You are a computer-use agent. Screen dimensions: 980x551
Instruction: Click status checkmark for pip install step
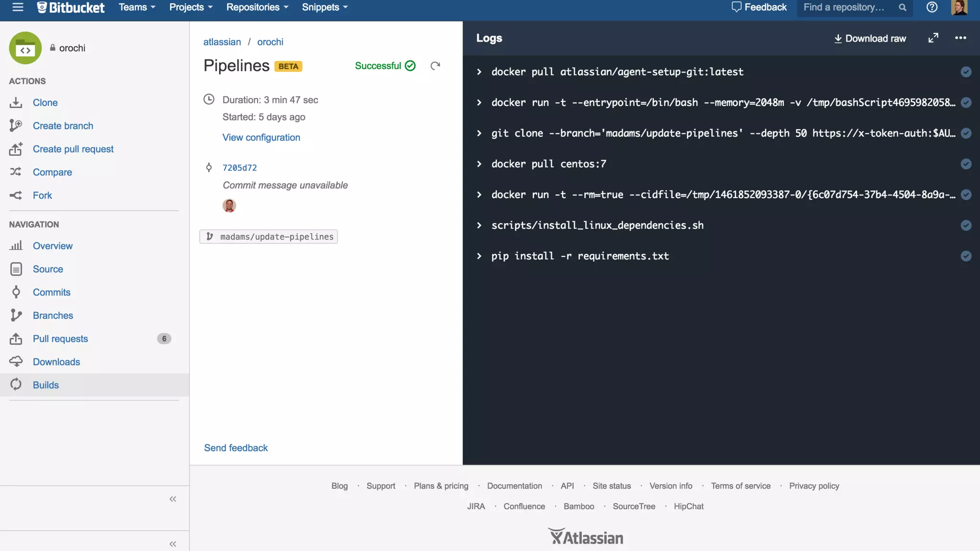[966, 256]
